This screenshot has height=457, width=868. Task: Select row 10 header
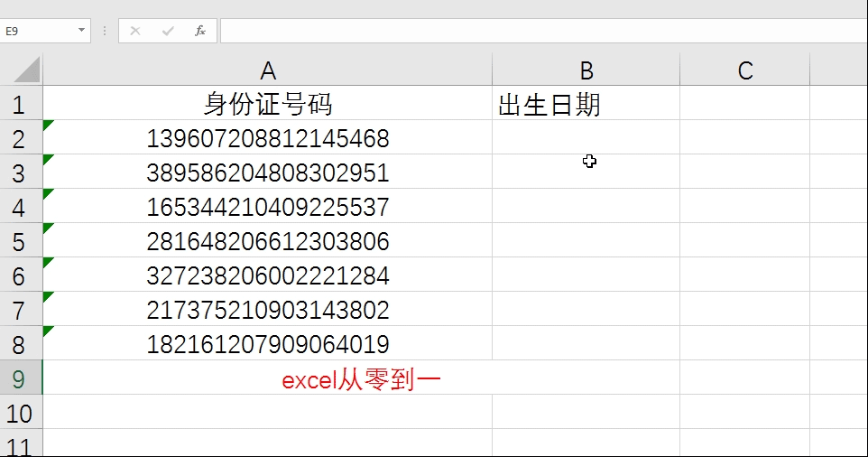click(x=20, y=413)
